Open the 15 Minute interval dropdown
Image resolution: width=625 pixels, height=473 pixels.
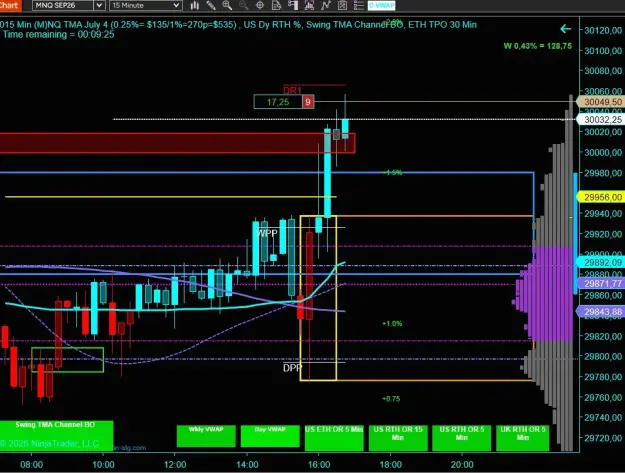pos(145,5)
